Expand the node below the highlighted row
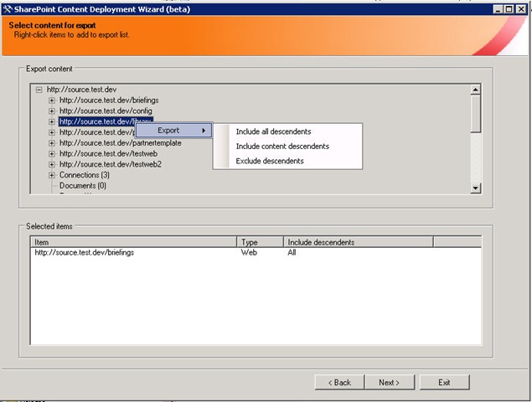 point(52,132)
